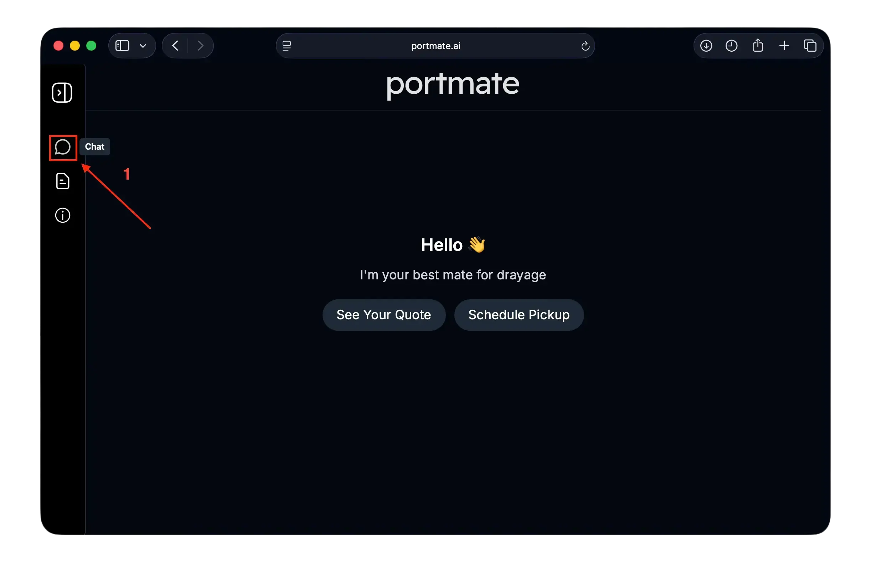Open the info icon in sidebar
This screenshot has height=588, width=871.
click(63, 215)
